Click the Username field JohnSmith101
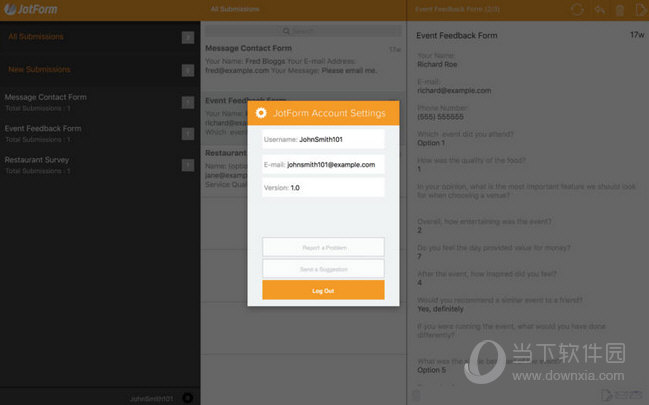The height and width of the screenshot is (405, 649). tap(323, 140)
